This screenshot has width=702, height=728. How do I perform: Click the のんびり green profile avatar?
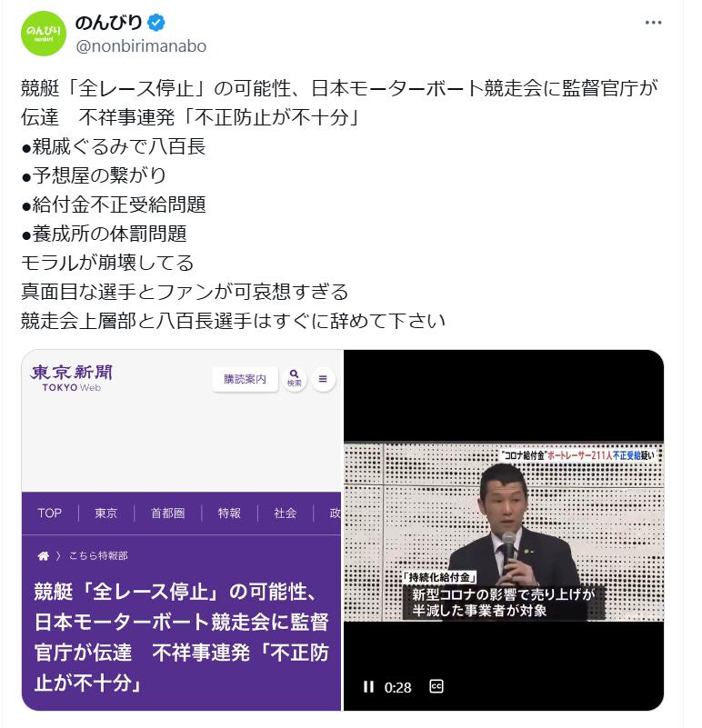click(44, 34)
